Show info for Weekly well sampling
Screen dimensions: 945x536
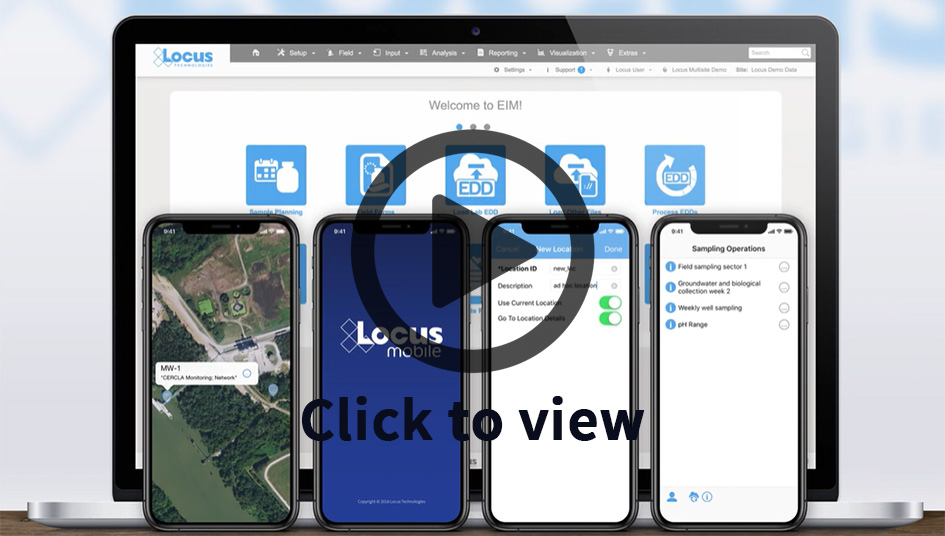670,307
